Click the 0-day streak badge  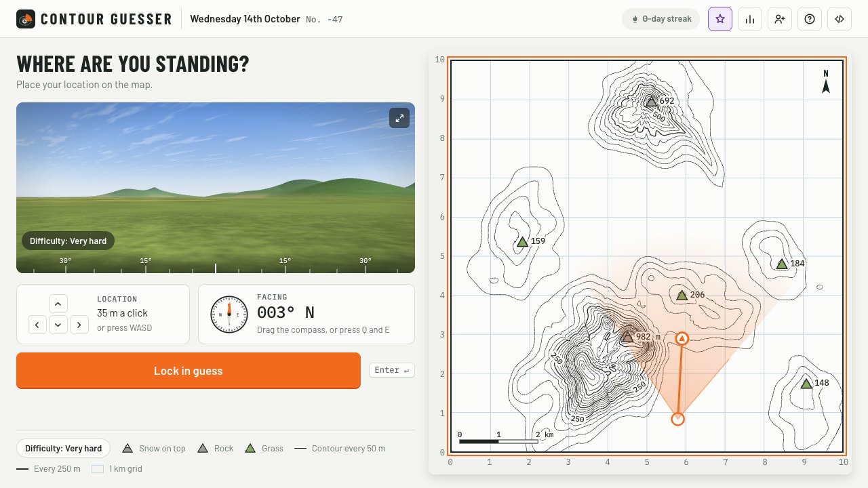661,19
